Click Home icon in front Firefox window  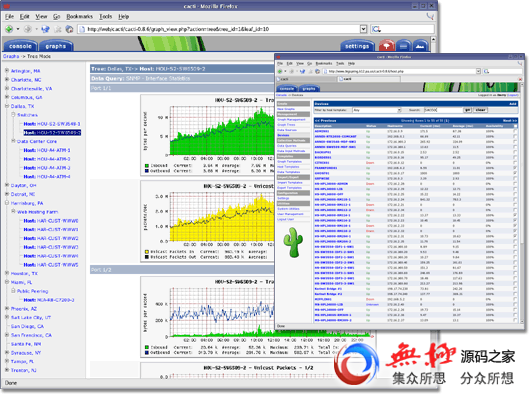click(x=317, y=71)
